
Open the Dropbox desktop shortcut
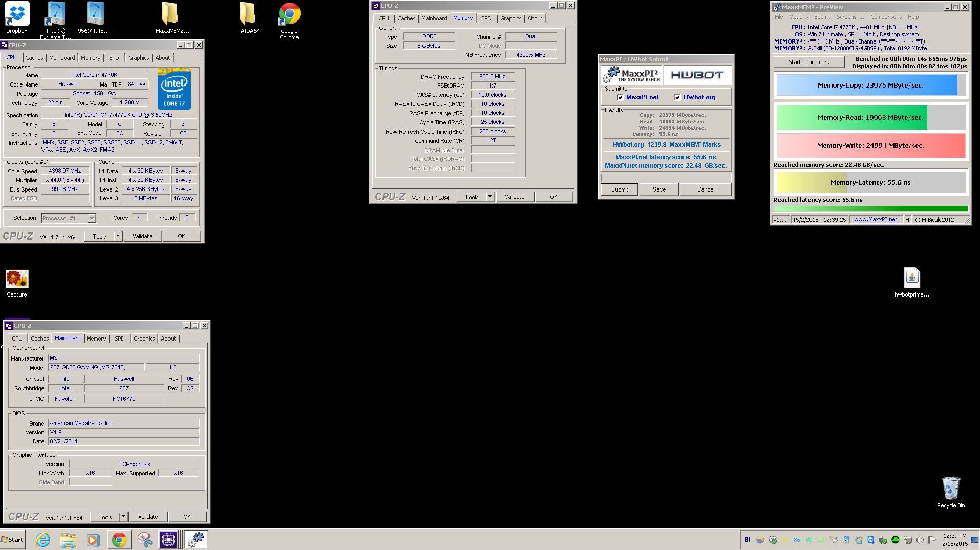pos(17,18)
